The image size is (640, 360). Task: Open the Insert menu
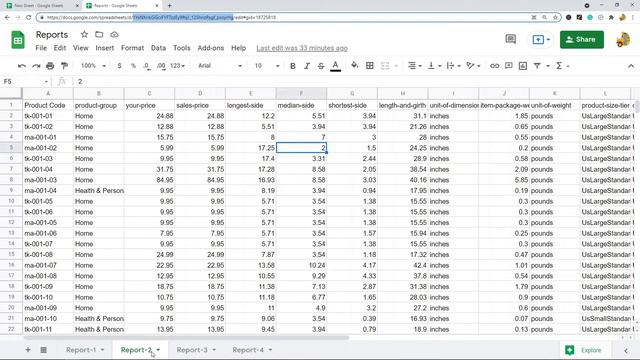click(x=104, y=48)
